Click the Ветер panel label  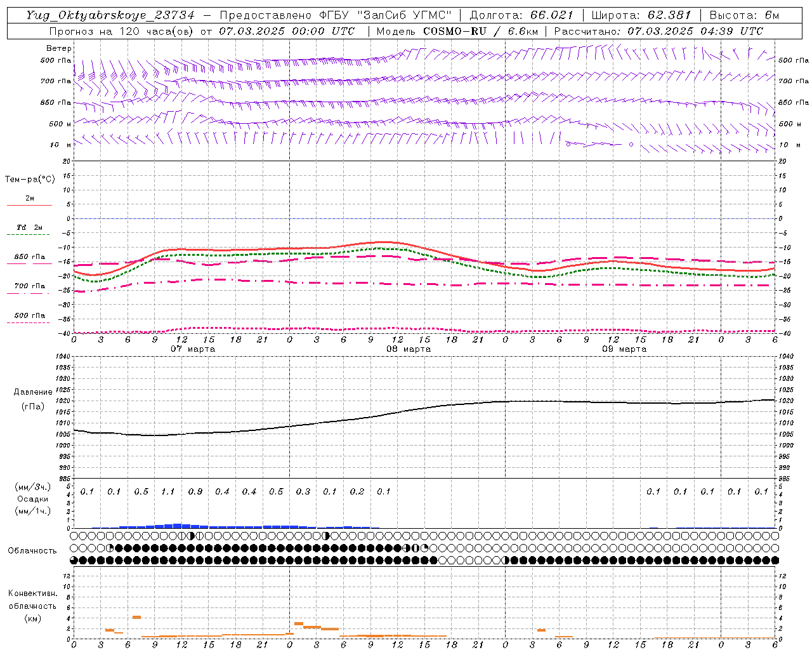59,48
